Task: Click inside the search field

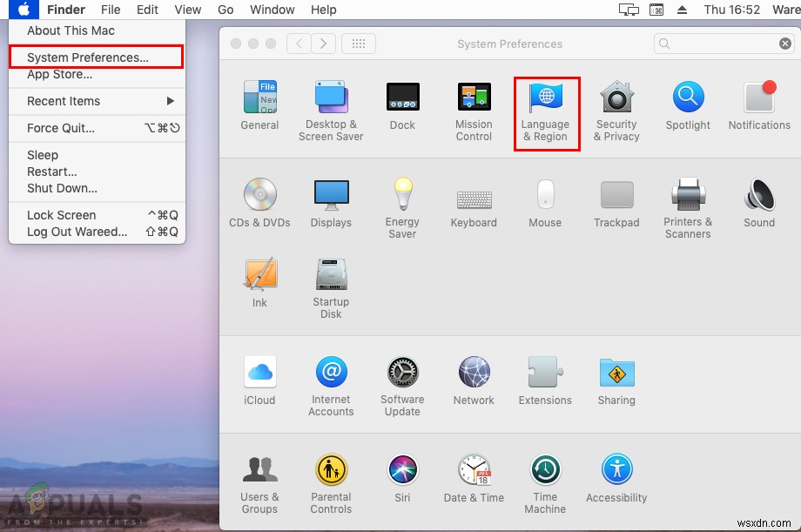Action: click(x=723, y=43)
